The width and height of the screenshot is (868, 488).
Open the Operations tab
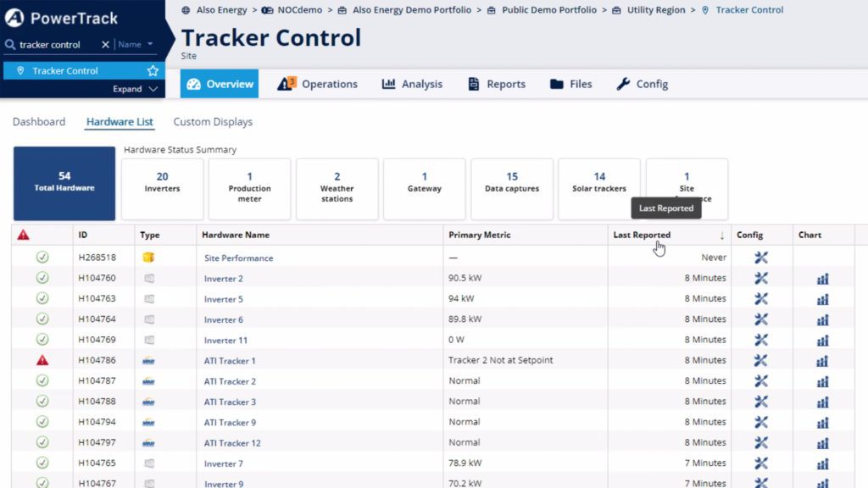point(318,84)
